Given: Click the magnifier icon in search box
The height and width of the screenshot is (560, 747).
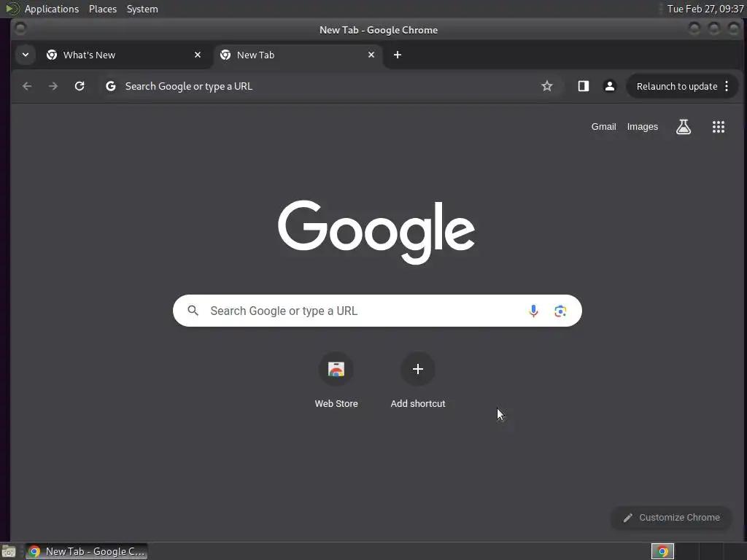Looking at the screenshot, I should tap(193, 311).
